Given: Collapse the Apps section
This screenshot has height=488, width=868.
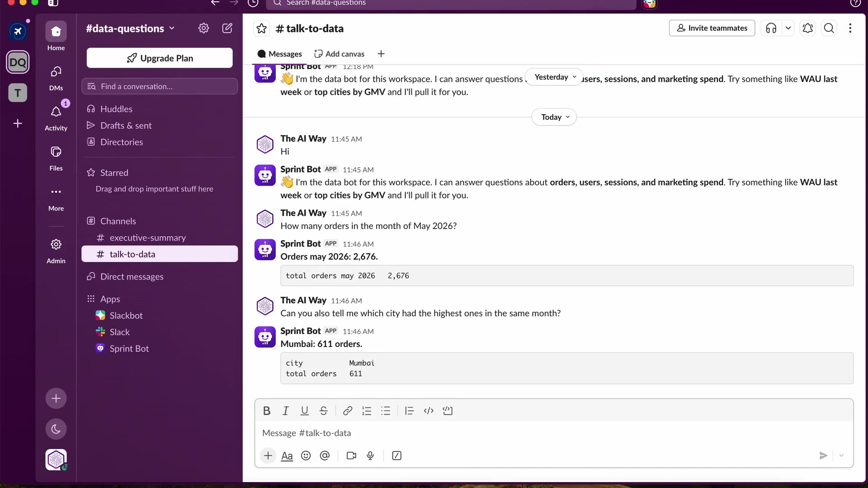Looking at the screenshot, I should pos(110,299).
